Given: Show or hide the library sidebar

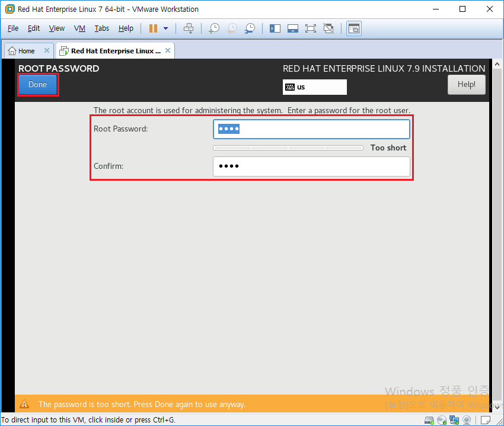Looking at the screenshot, I should (x=275, y=28).
